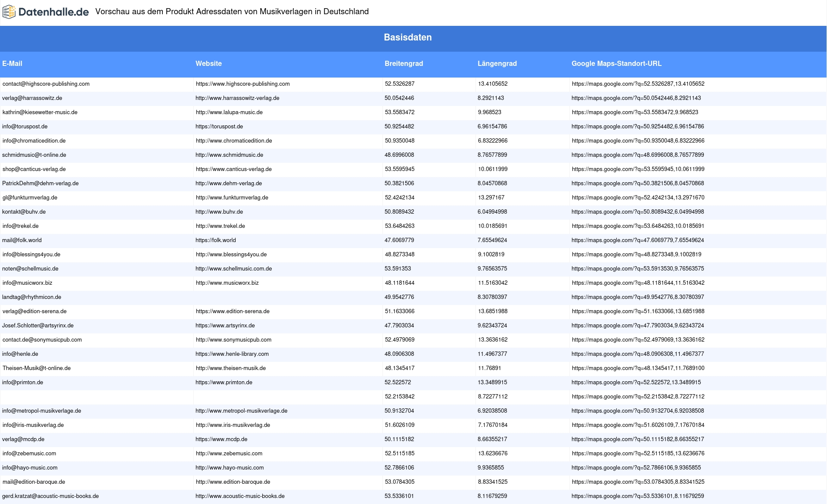Open http://www.dehm-verlag.de link

coord(229,184)
